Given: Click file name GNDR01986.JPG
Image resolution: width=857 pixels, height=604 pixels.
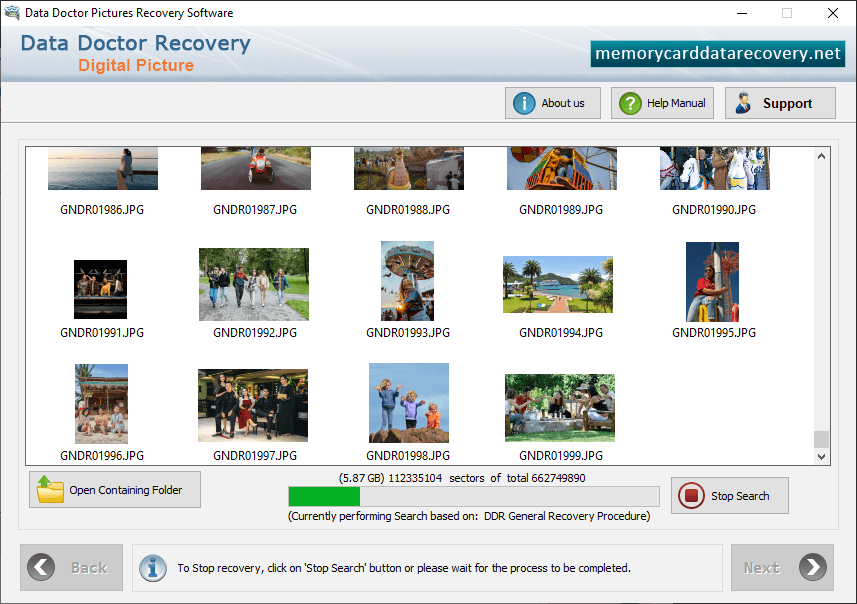Looking at the screenshot, I should [102, 210].
